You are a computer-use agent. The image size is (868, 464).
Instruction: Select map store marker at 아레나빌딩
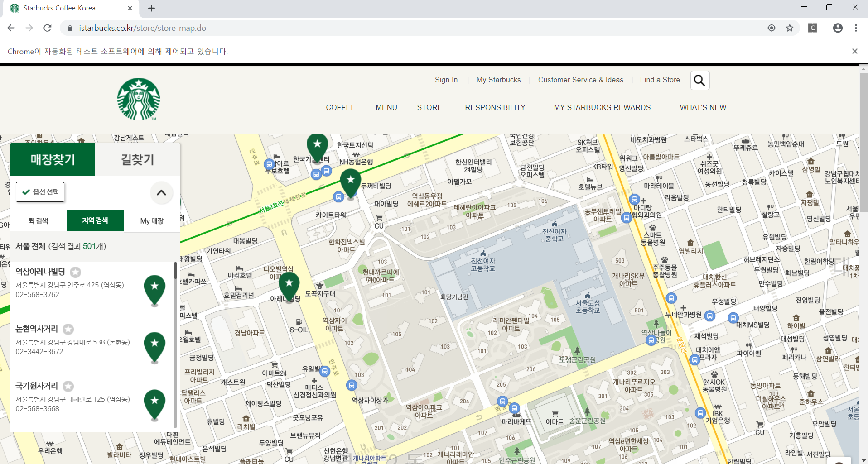coord(289,287)
